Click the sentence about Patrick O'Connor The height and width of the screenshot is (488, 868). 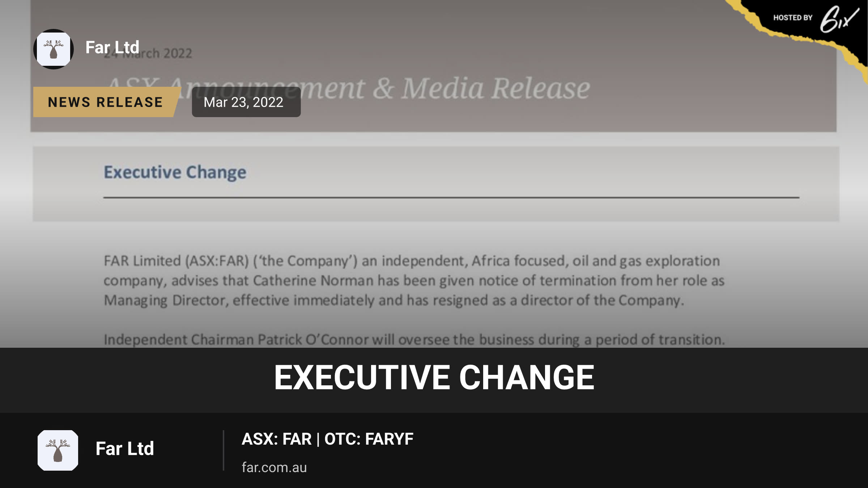click(x=414, y=340)
